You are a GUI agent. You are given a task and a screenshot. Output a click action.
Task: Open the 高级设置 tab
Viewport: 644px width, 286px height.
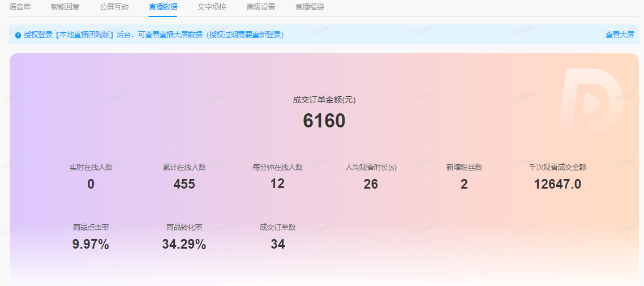tap(261, 7)
